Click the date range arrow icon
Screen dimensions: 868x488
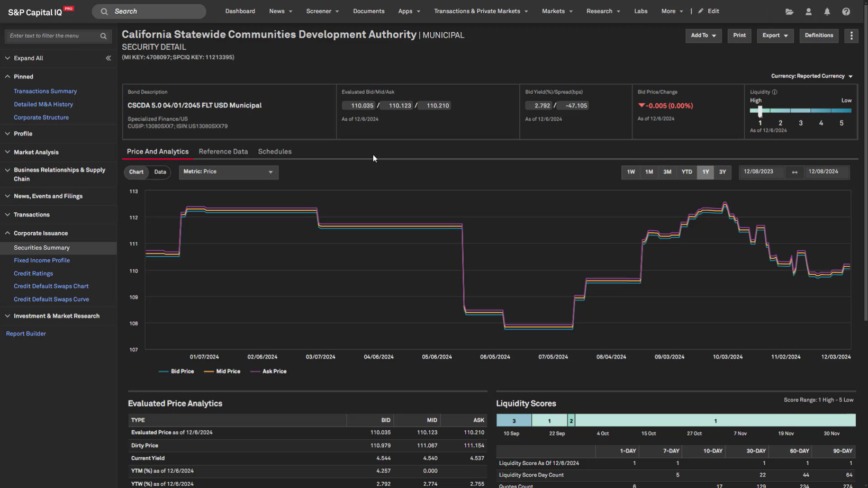coord(794,172)
